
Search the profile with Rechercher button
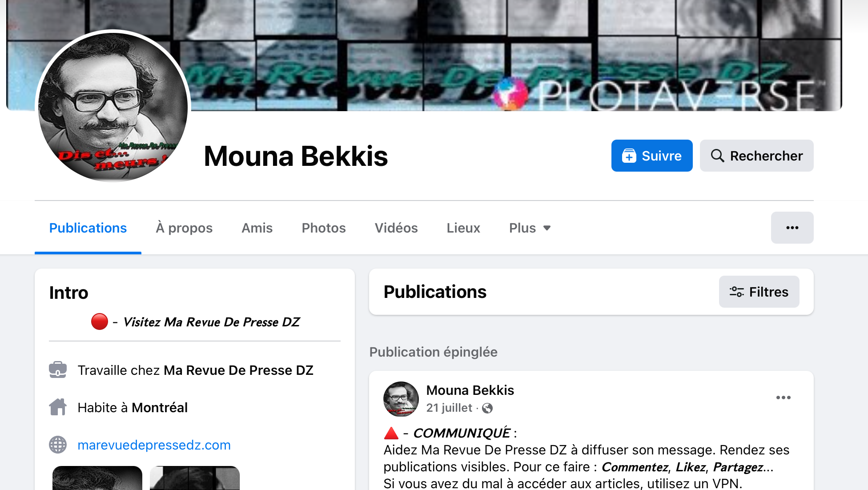point(757,156)
